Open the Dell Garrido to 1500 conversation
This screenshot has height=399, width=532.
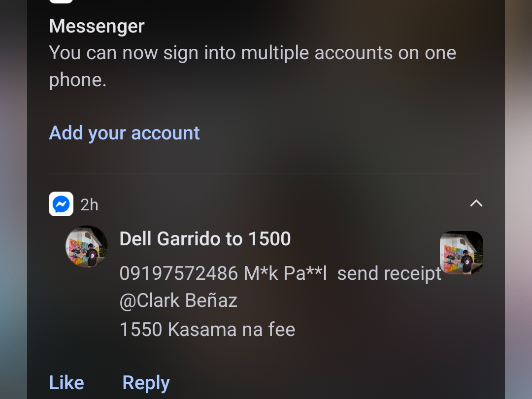click(x=205, y=239)
